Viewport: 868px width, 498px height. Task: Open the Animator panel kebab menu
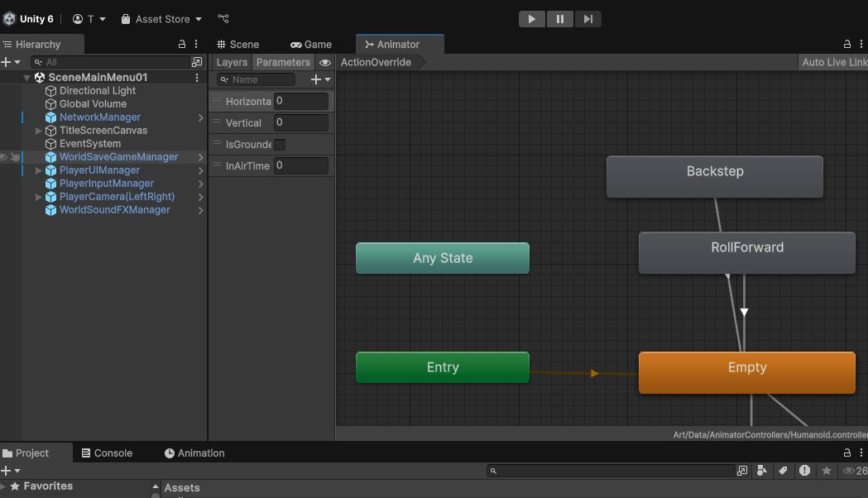[x=861, y=44]
